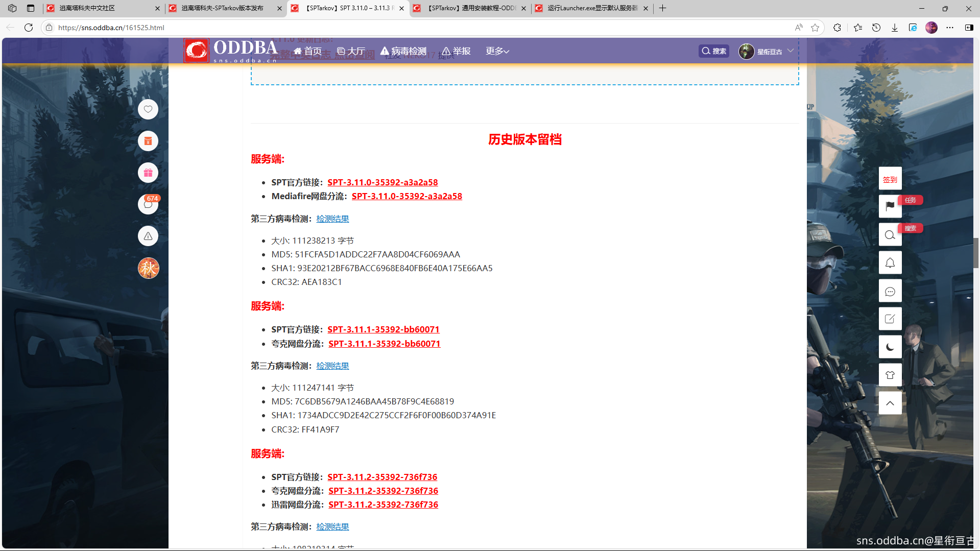The height and width of the screenshot is (551, 980).
Task: Click the browser refresh button
Action: point(29,28)
